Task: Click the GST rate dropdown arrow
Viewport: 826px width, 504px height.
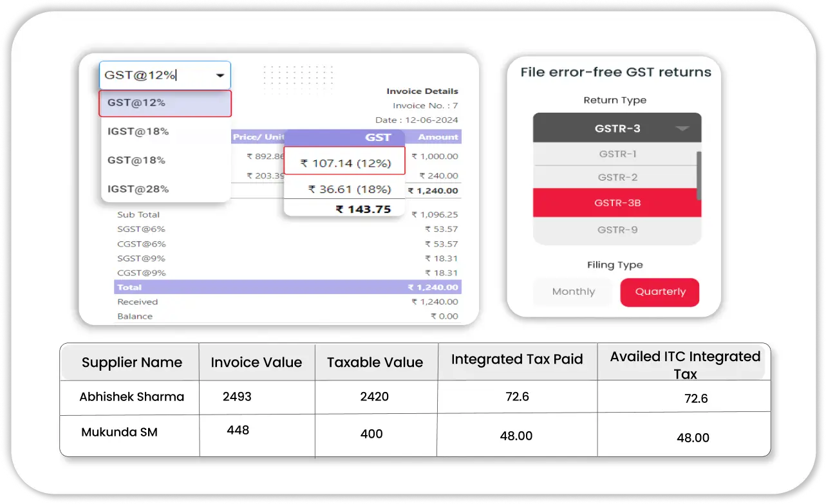Action: pyautogui.click(x=220, y=76)
